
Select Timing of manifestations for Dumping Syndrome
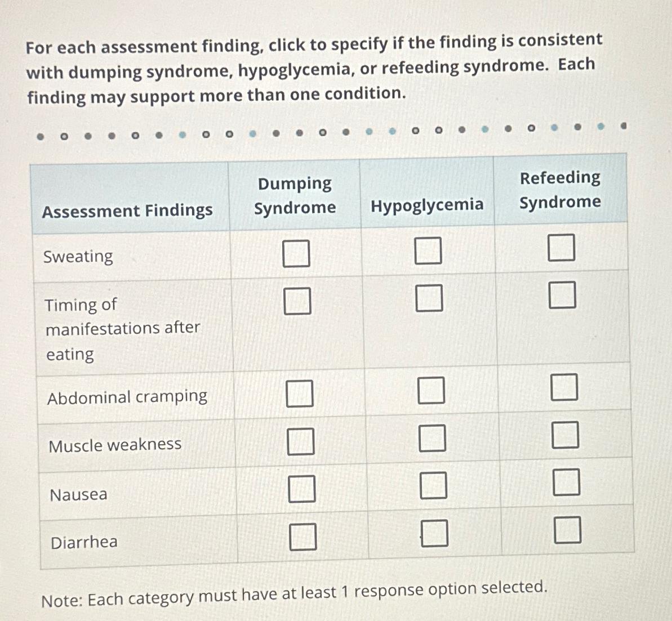(x=299, y=301)
